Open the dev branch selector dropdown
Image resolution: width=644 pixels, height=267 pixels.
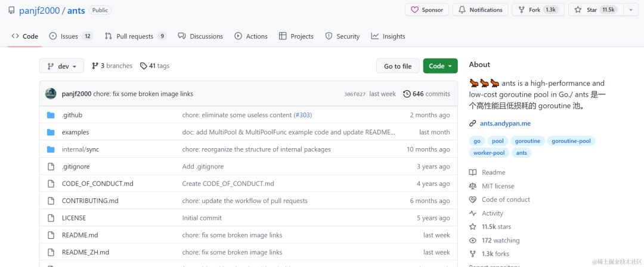point(61,66)
